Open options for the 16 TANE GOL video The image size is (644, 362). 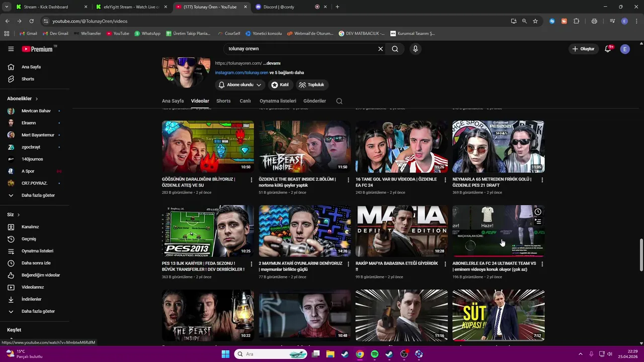pyautogui.click(x=445, y=179)
